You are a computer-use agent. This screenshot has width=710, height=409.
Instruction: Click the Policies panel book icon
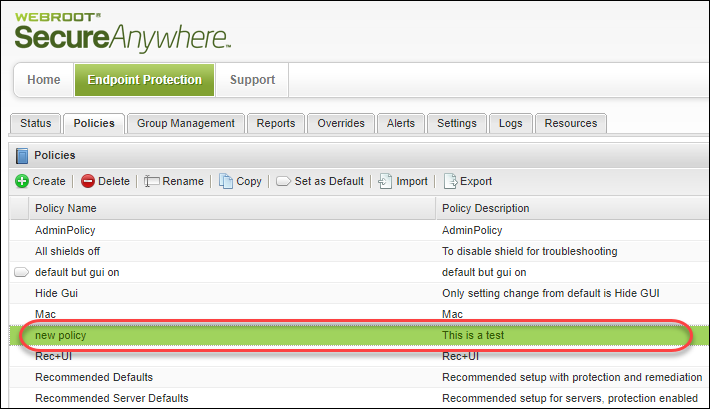click(x=22, y=155)
